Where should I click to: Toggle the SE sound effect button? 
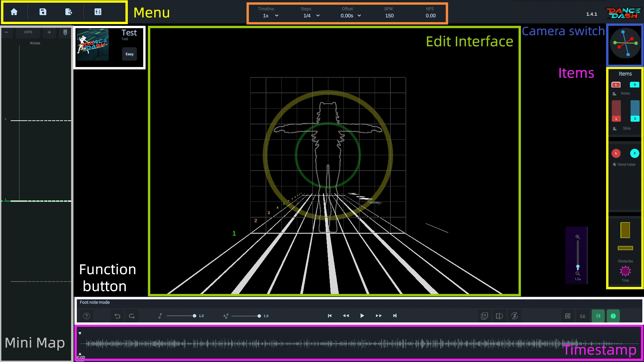coord(583,316)
